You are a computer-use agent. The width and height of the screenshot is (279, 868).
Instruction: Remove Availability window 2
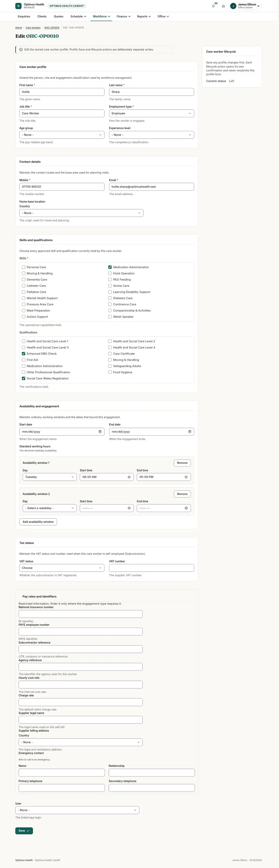(182, 494)
